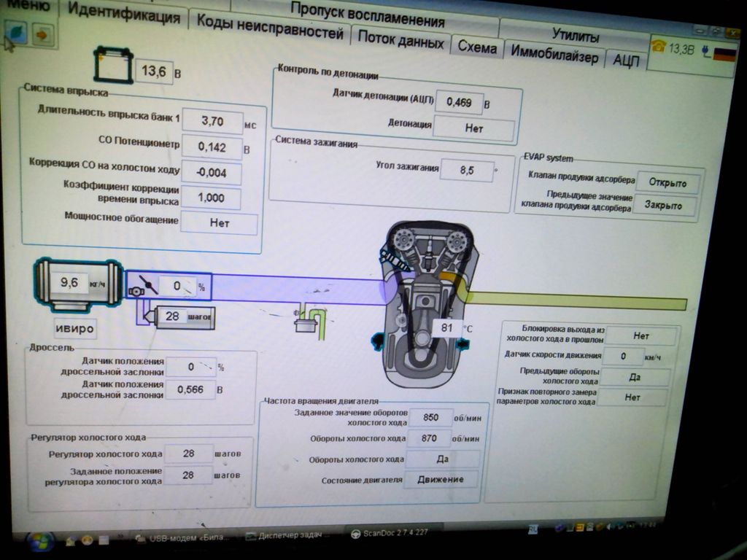The image size is (747, 560).
Task: Click the ИВИРО button
Action: click(x=75, y=328)
